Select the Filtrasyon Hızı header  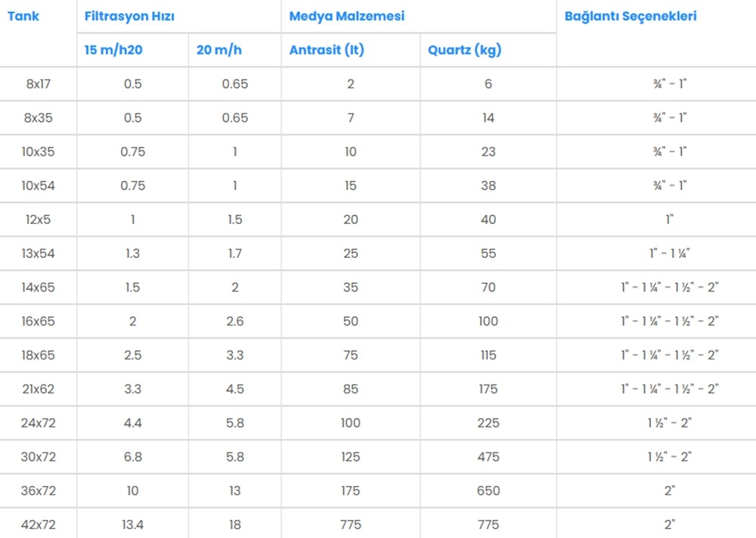point(129,16)
